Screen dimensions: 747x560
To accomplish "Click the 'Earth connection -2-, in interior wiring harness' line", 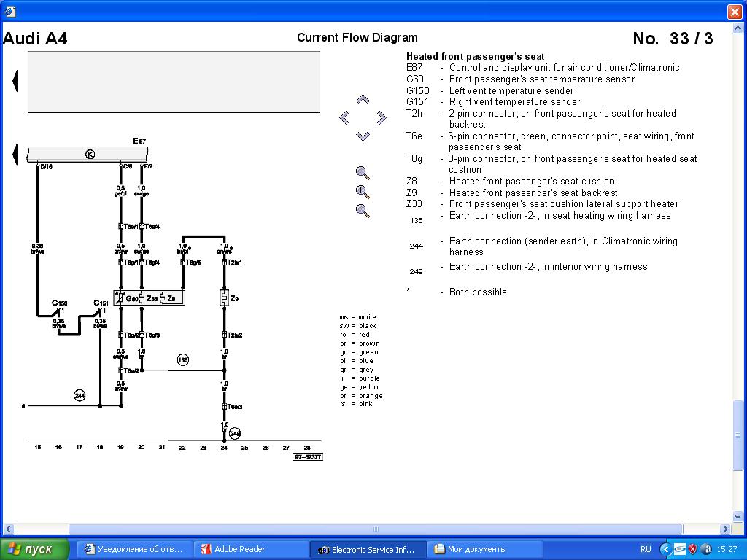I will (x=549, y=267).
